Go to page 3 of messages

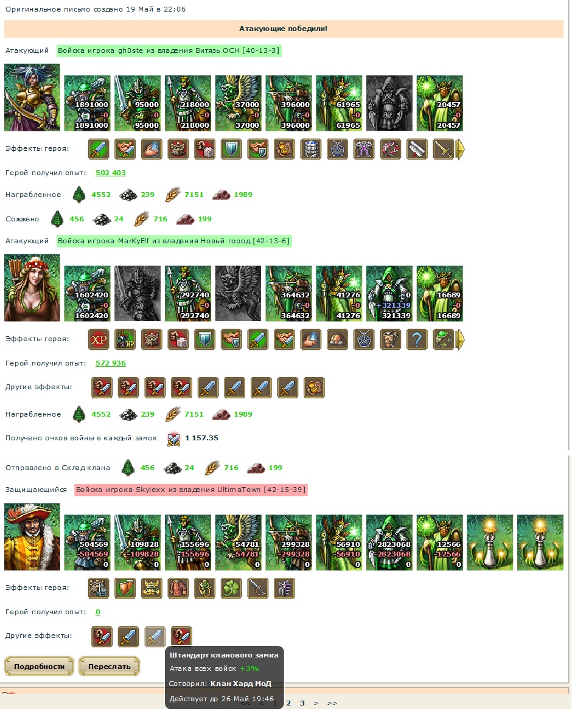point(302,703)
